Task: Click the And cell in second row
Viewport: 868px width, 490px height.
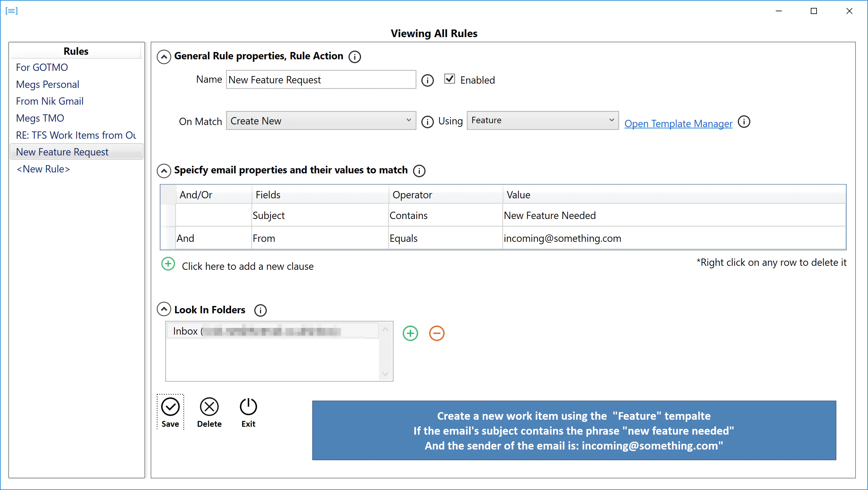Action: 213,238
